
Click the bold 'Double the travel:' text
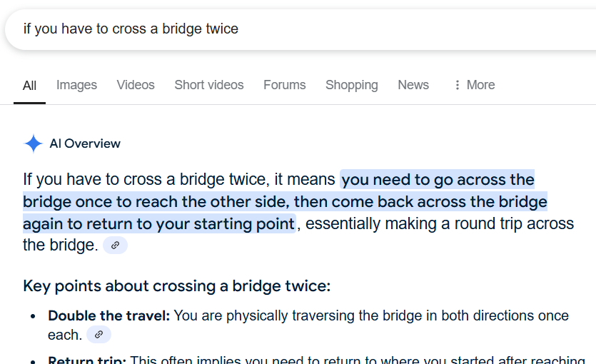coord(108,315)
